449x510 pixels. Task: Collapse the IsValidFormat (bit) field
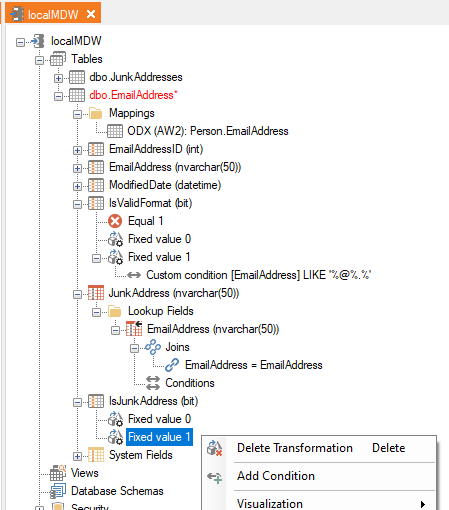click(77, 204)
